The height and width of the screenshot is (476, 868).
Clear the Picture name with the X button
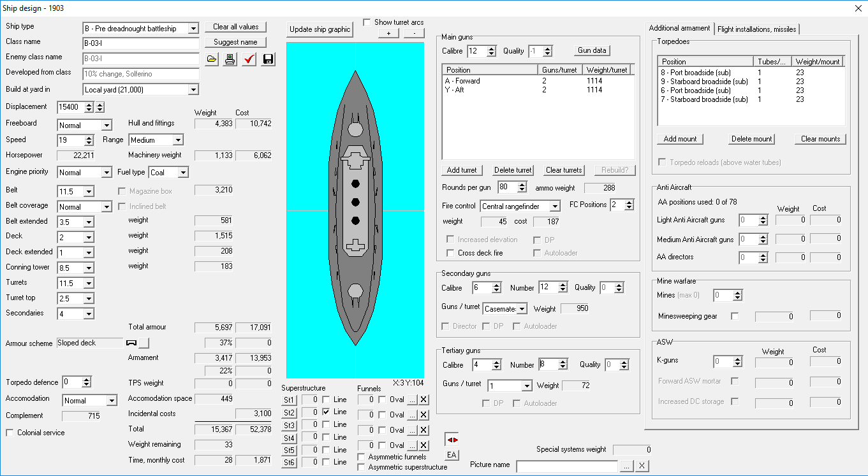[642, 466]
